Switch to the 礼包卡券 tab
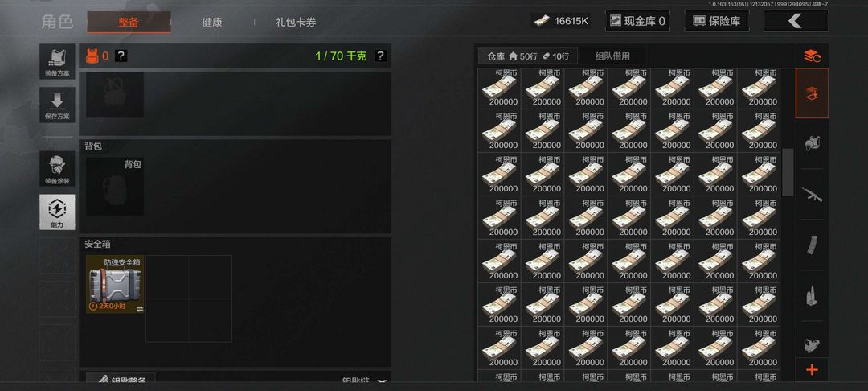This screenshot has height=391, width=868. (296, 23)
